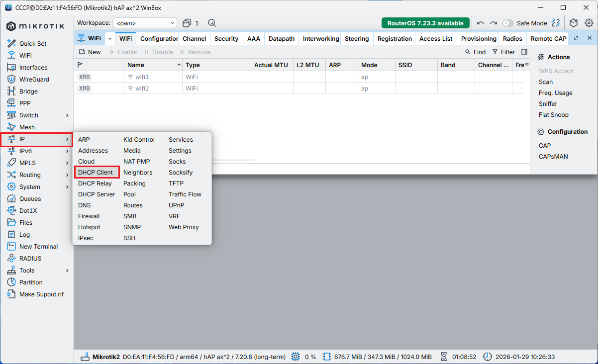Expand the Routing submenu
The height and width of the screenshot is (364, 598).
click(67, 175)
